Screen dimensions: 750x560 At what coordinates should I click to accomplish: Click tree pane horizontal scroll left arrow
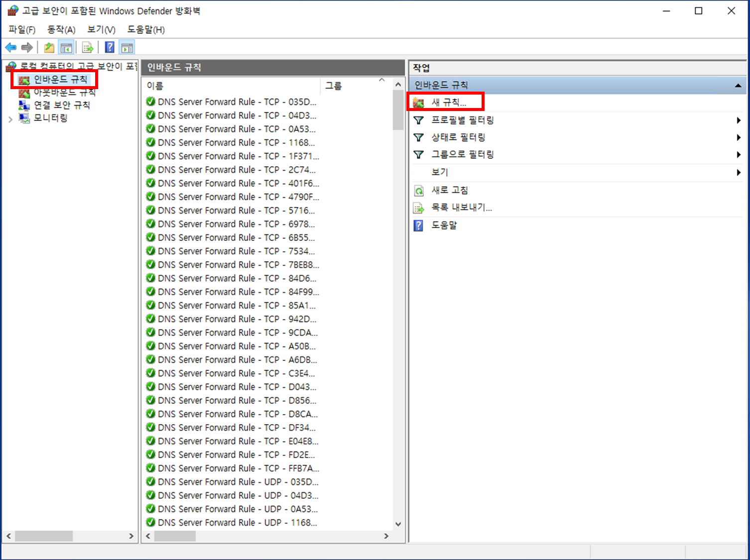8,536
